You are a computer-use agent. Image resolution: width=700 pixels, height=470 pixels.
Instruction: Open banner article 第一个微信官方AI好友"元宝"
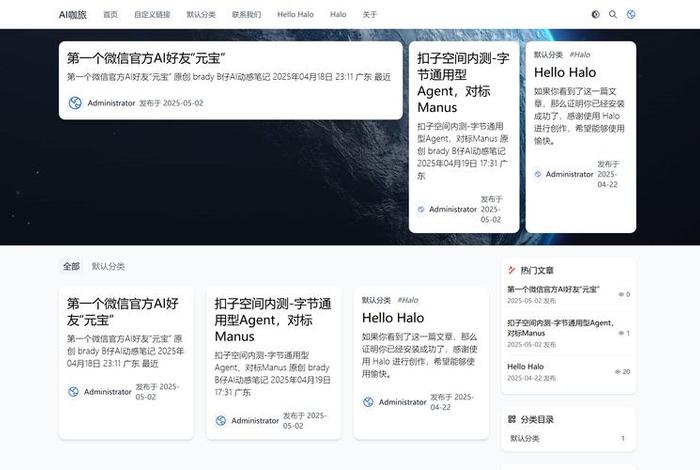click(146, 58)
